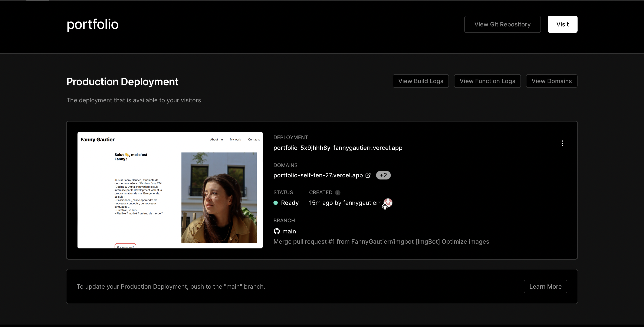Screen dimensions: 644x327
Task: Open the deployment overflow menu
Action: tap(562, 143)
